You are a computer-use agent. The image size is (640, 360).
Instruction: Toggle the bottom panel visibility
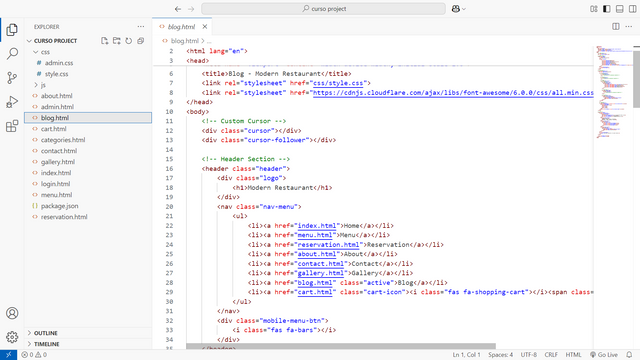tap(620, 9)
